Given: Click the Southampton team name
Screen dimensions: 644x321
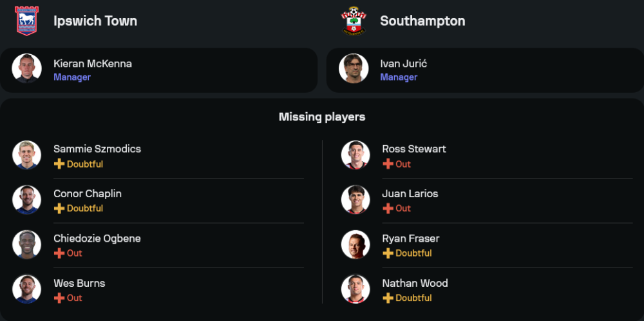Looking at the screenshot, I should tap(422, 21).
